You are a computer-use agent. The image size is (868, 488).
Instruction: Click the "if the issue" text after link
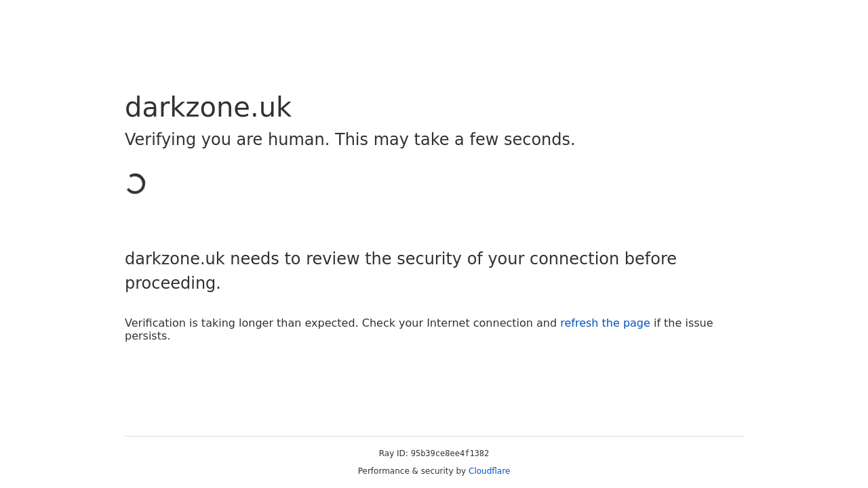coord(683,323)
